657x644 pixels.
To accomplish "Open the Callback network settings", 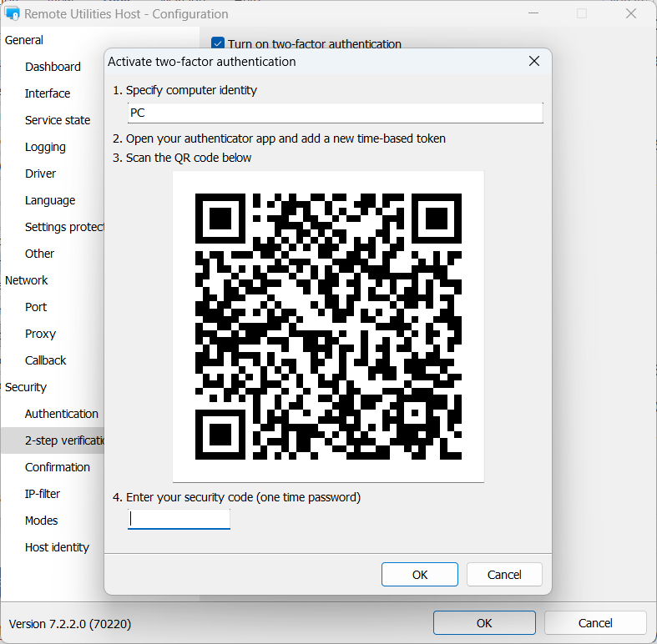I will click(46, 360).
